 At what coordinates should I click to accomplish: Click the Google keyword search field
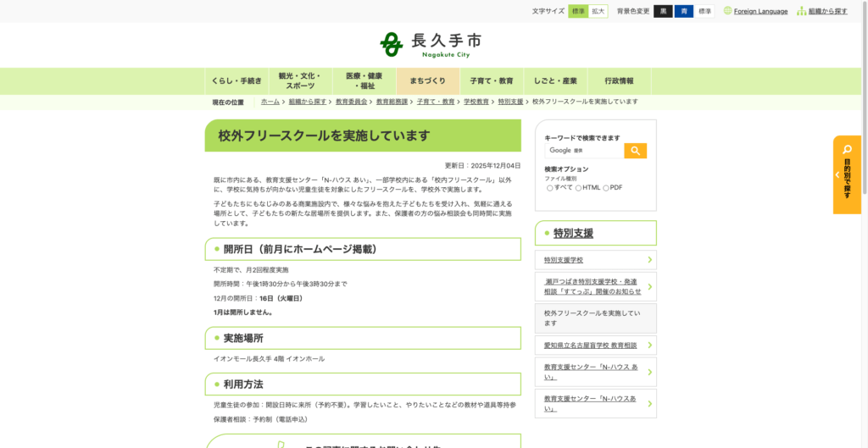click(x=584, y=151)
